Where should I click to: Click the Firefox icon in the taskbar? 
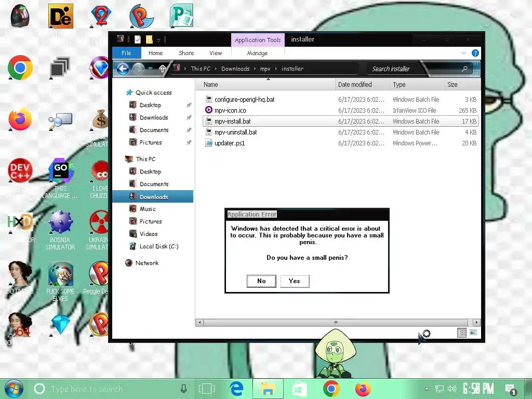click(x=363, y=389)
